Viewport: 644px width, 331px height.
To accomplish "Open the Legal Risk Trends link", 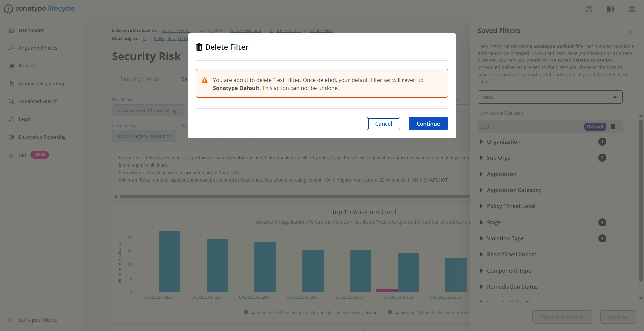I will (285, 31).
